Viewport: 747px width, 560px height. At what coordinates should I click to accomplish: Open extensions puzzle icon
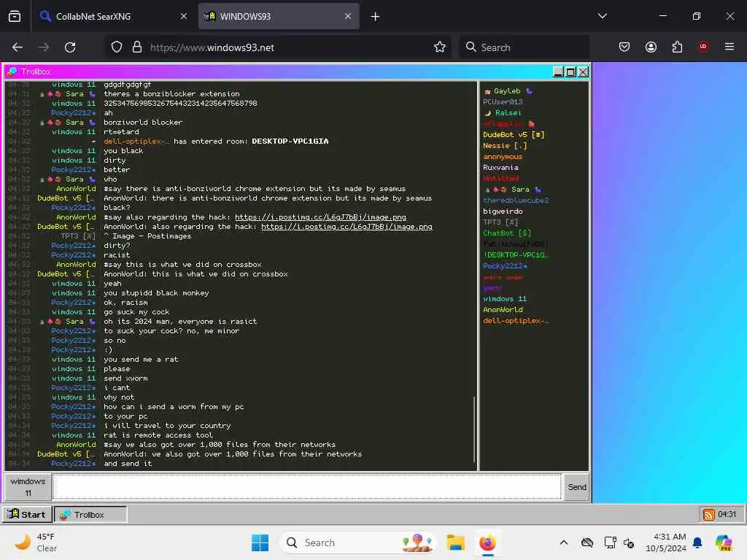[677, 47]
